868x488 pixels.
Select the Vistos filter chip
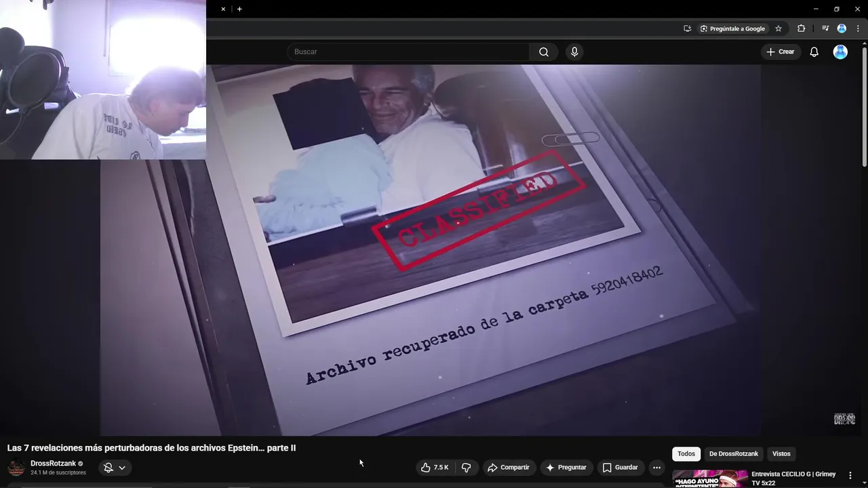(781, 454)
